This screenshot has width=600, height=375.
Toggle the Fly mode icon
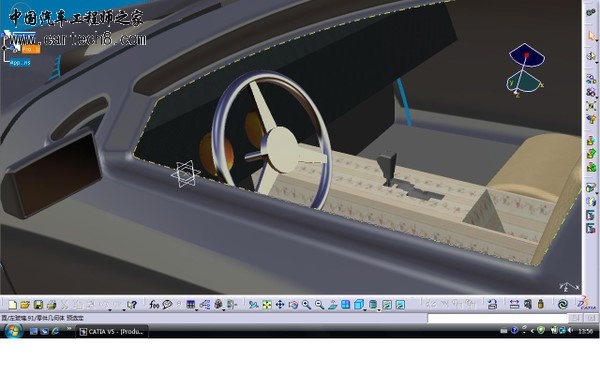(253, 305)
